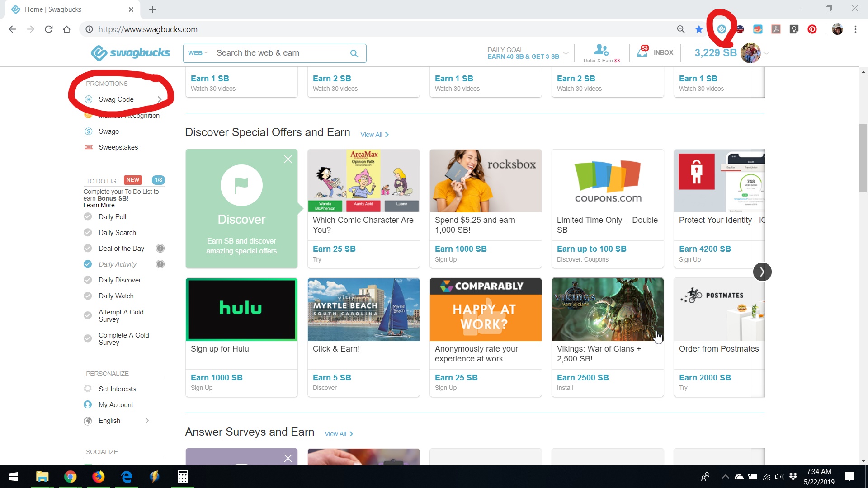Screen dimensions: 868x488
Task: Expand the Swag Code chevron
Action: coord(159,99)
